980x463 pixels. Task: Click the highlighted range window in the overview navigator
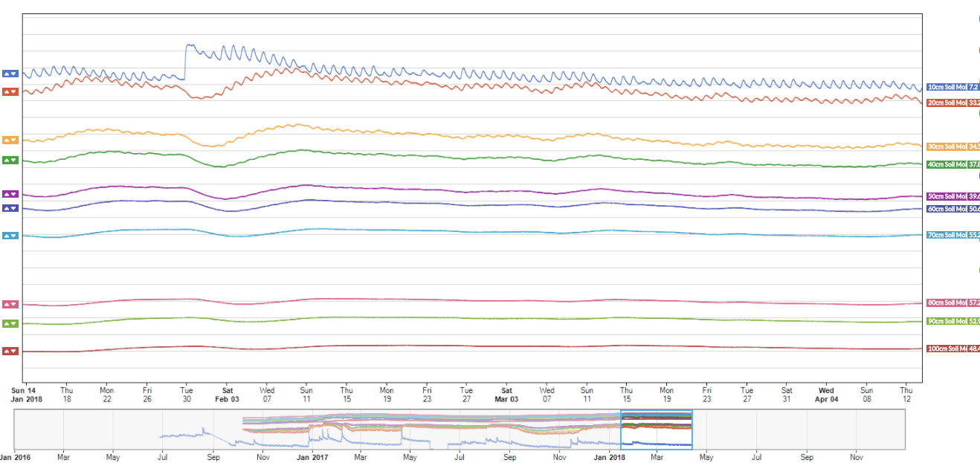click(x=656, y=430)
